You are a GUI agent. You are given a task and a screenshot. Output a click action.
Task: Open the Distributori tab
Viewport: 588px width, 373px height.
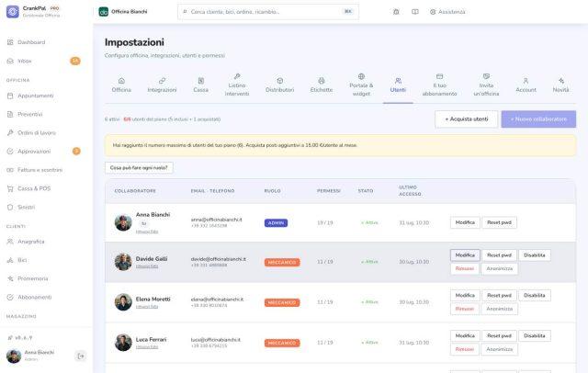click(x=279, y=85)
